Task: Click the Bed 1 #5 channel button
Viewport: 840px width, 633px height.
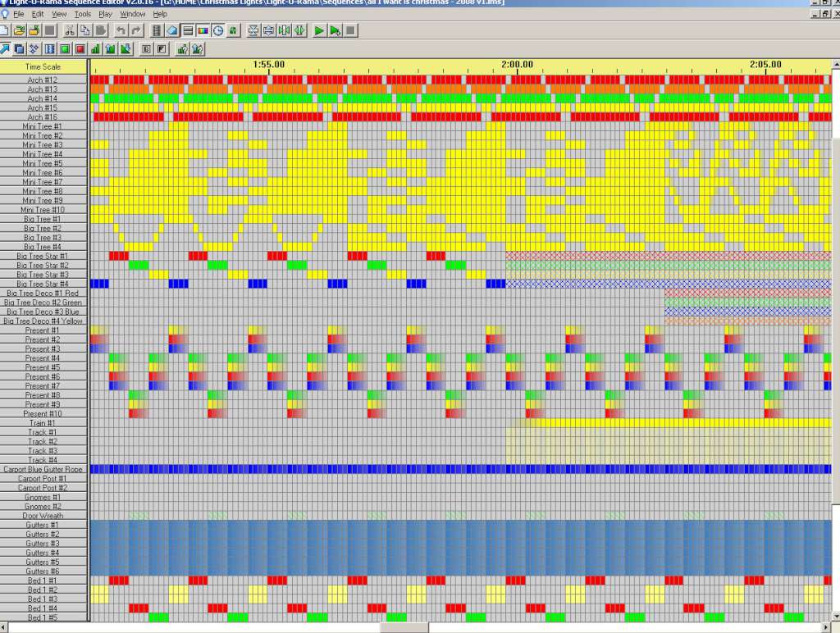Action: [43, 617]
